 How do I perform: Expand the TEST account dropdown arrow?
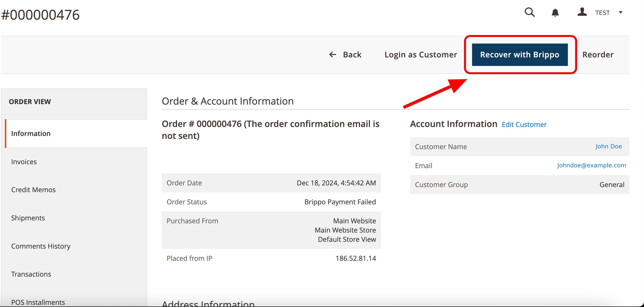pos(620,12)
